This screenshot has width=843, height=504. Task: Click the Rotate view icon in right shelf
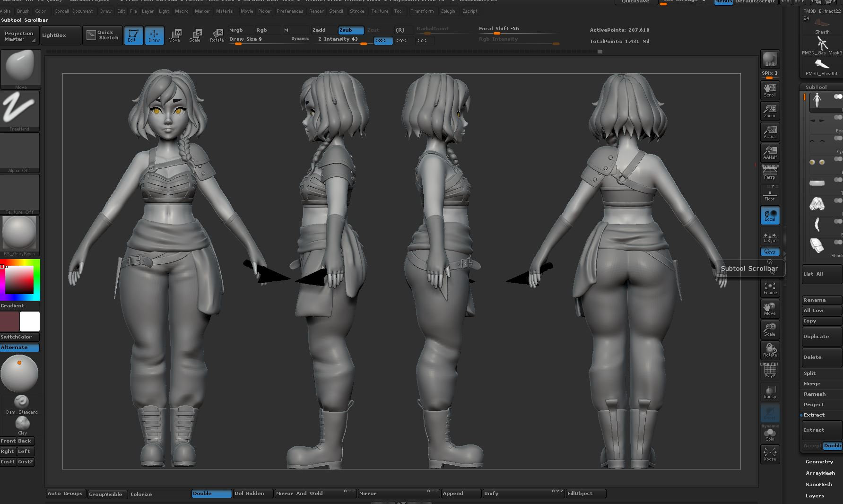[770, 350]
